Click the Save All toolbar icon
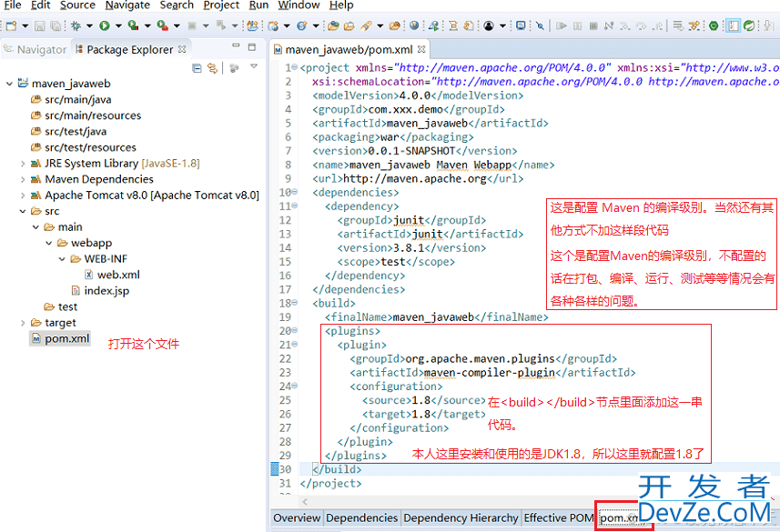 pos(56,25)
